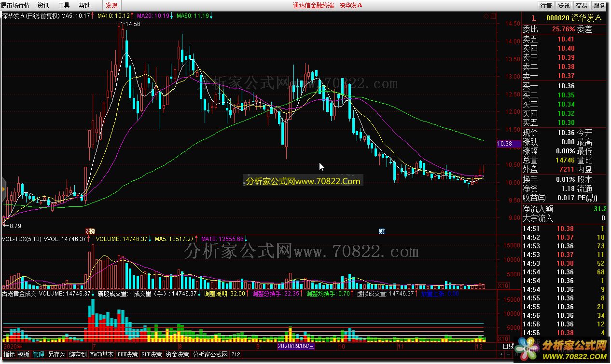
Task: Click the stock code 000020 深华发A
Action: tap(574, 18)
